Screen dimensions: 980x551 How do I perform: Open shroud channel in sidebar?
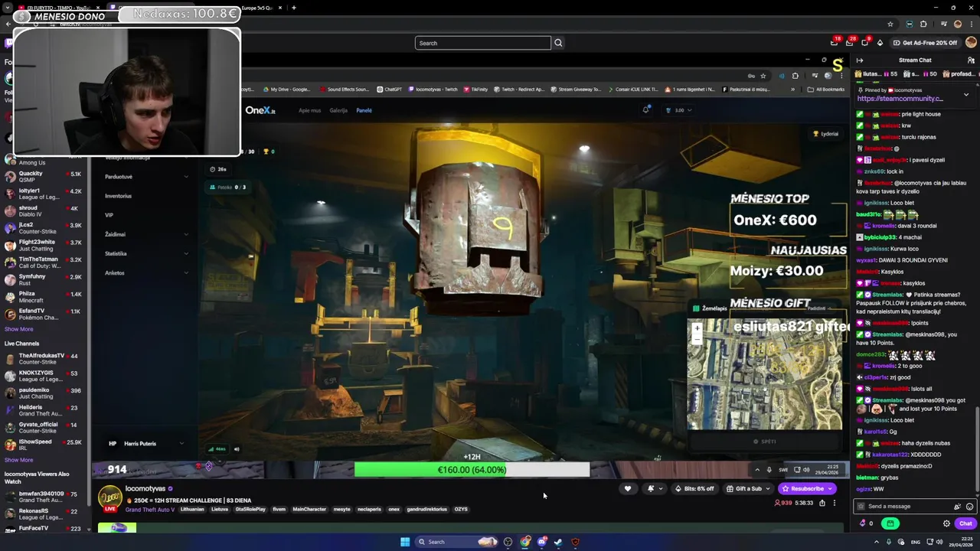tap(44, 210)
